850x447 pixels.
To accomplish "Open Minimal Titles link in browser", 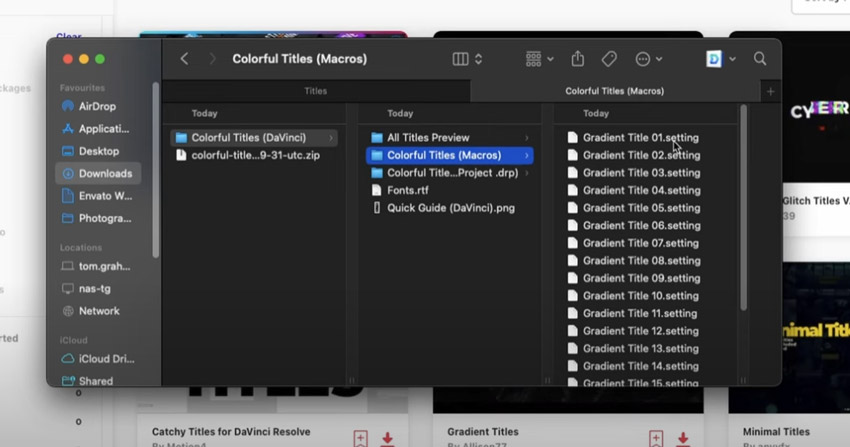I will click(x=776, y=432).
